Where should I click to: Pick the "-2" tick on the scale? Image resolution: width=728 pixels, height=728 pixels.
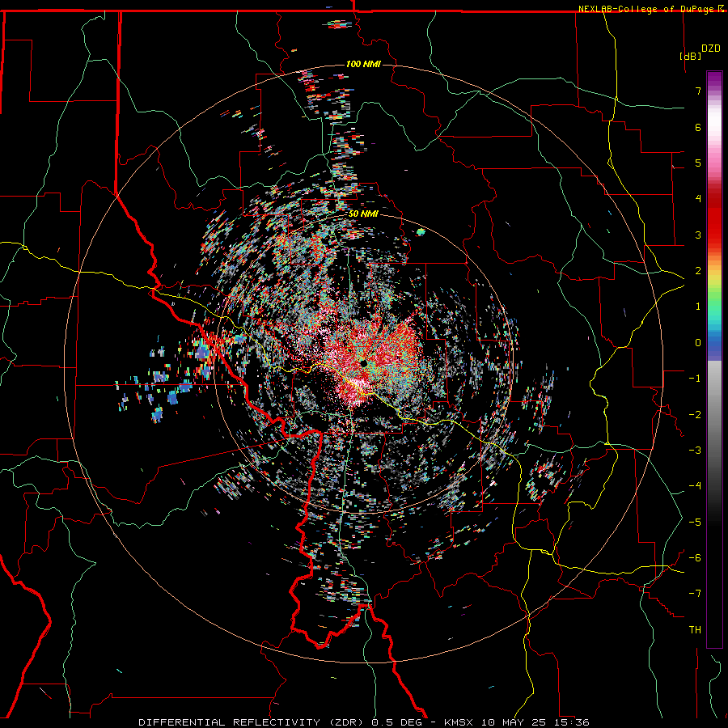695,415
